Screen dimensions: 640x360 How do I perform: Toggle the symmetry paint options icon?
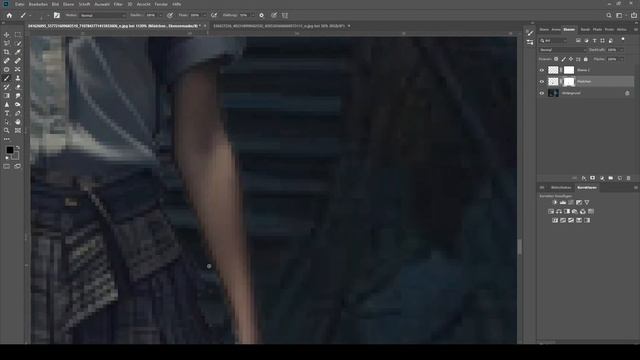pyautogui.click(x=285, y=15)
